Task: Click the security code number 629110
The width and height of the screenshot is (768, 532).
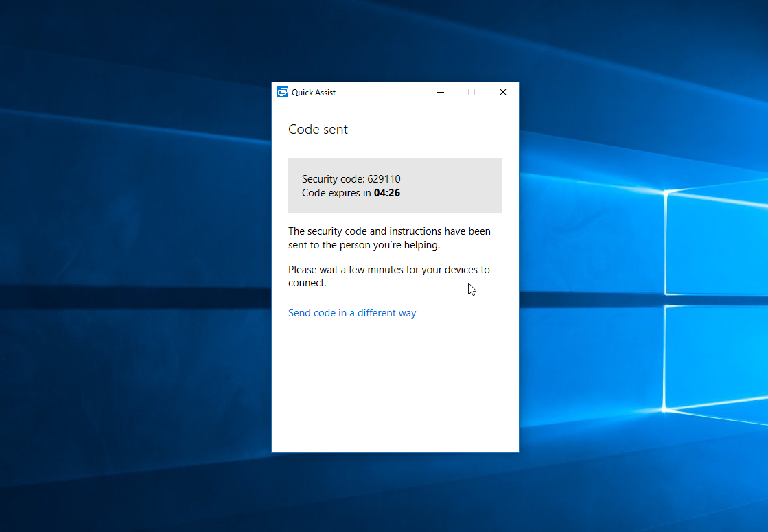Action: coord(384,179)
